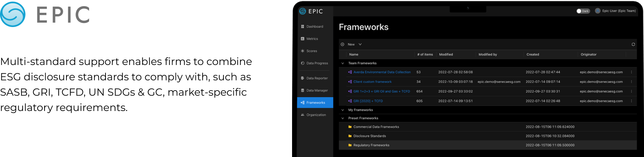Toggle the Dark mode switch
This screenshot has width=644, height=157.
coord(583,11)
